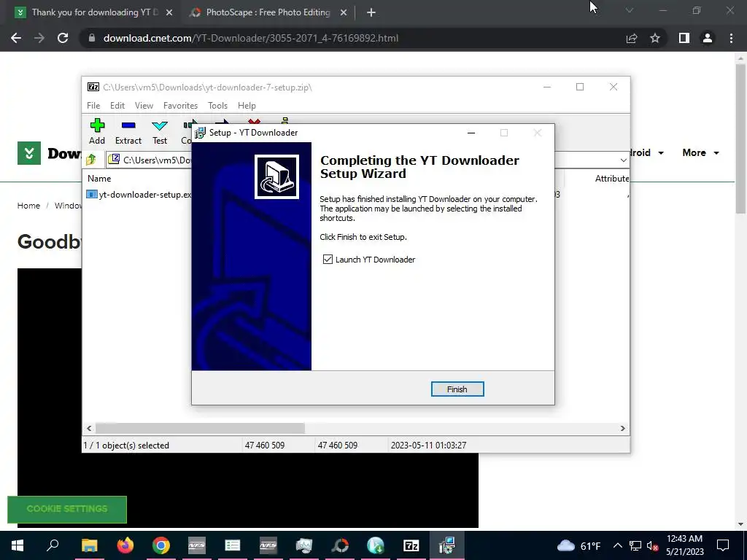The width and height of the screenshot is (747, 560).
Task: Click Finish in the YT Downloader setup wizard
Action: click(x=457, y=389)
